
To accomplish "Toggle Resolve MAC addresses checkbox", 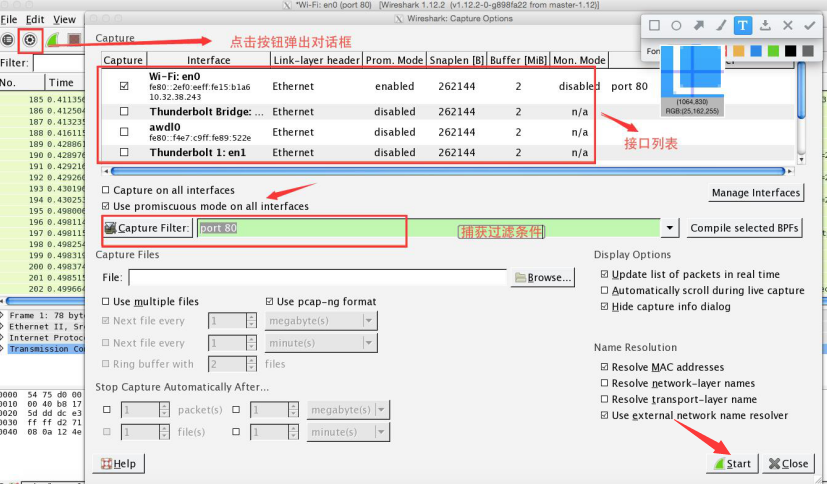I will 604,367.
